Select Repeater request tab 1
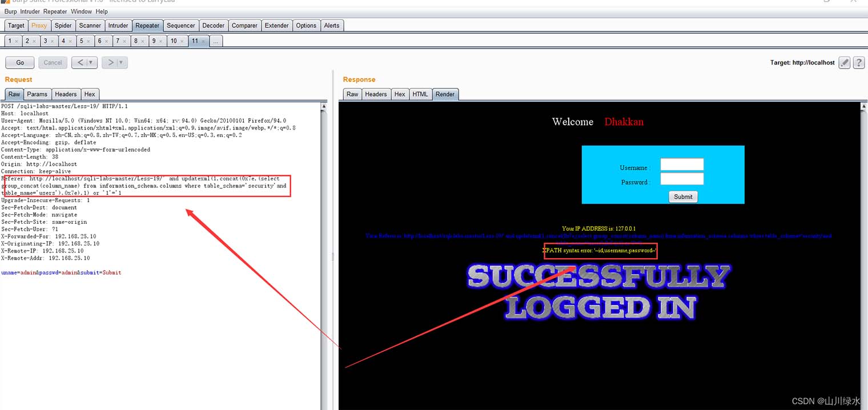This screenshot has height=410, width=868. pyautogui.click(x=10, y=41)
